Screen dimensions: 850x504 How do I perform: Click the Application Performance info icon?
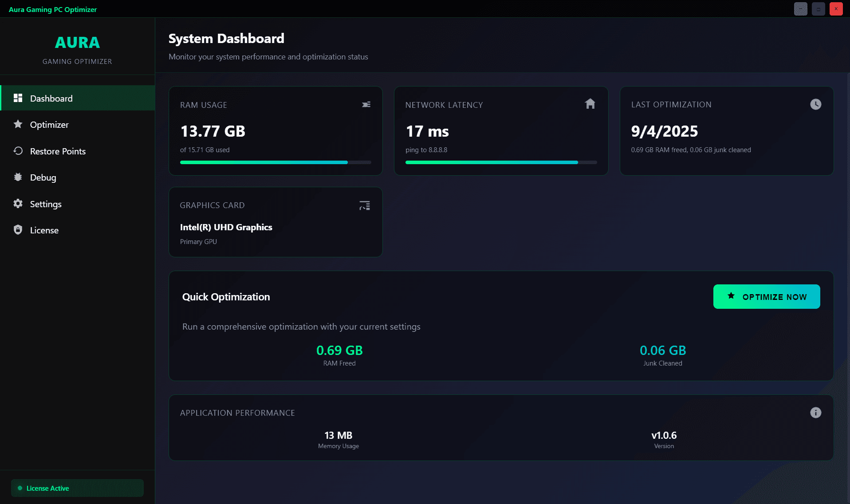(x=815, y=413)
